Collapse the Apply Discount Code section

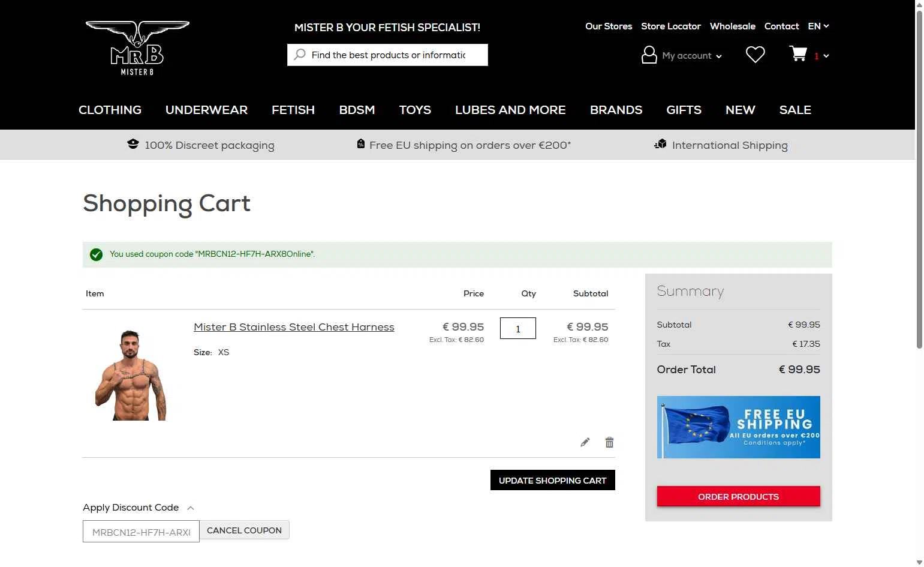point(191,508)
